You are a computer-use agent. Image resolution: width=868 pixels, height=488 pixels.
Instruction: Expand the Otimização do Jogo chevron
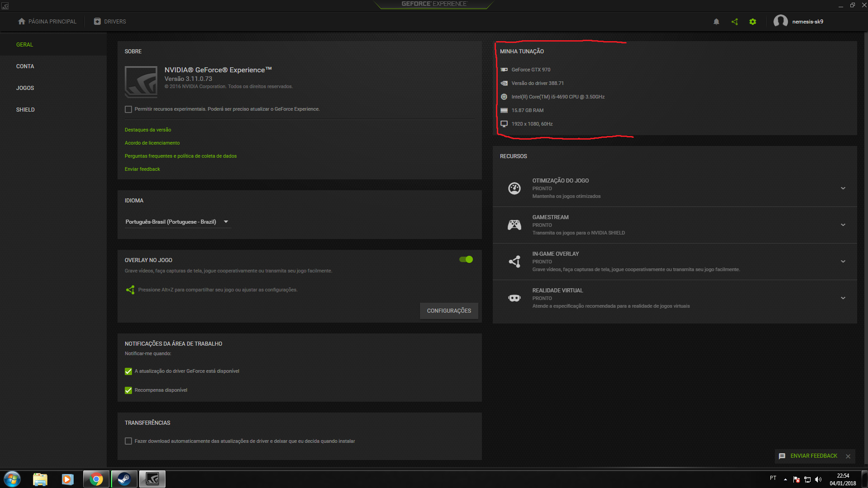coord(843,188)
